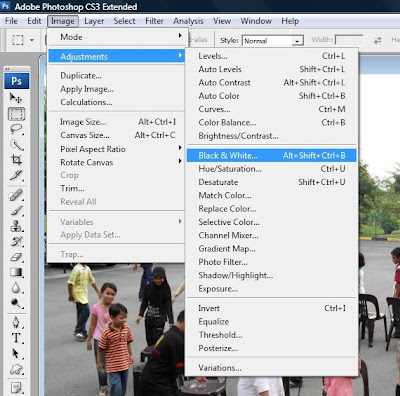Choose Photo Filter
This screenshot has height=396, width=400.
[x=272, y=262]
